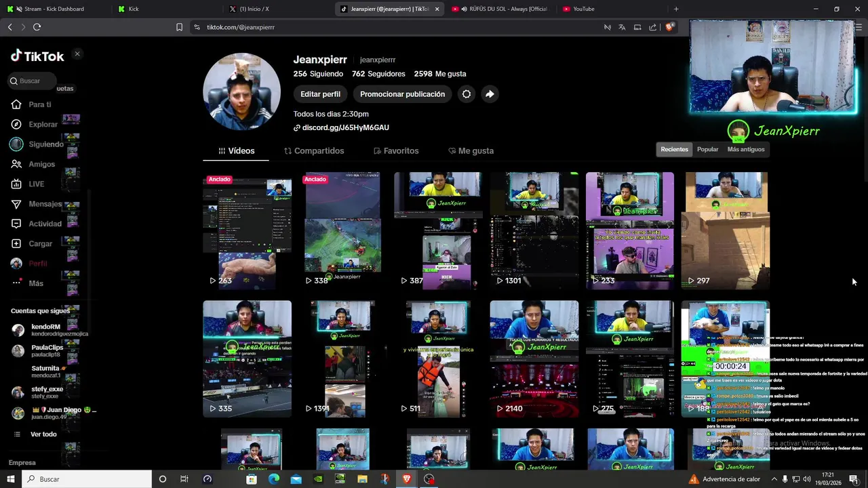Screen dimensions: 868x488
Task: Select the Videos tab
Action: click(236, 150)
